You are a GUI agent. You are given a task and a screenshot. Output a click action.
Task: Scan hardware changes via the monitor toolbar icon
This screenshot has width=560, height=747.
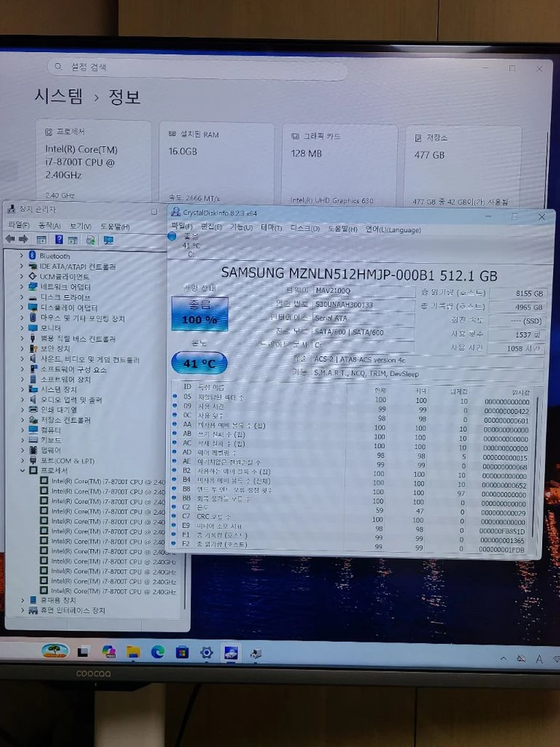[108, 240]
